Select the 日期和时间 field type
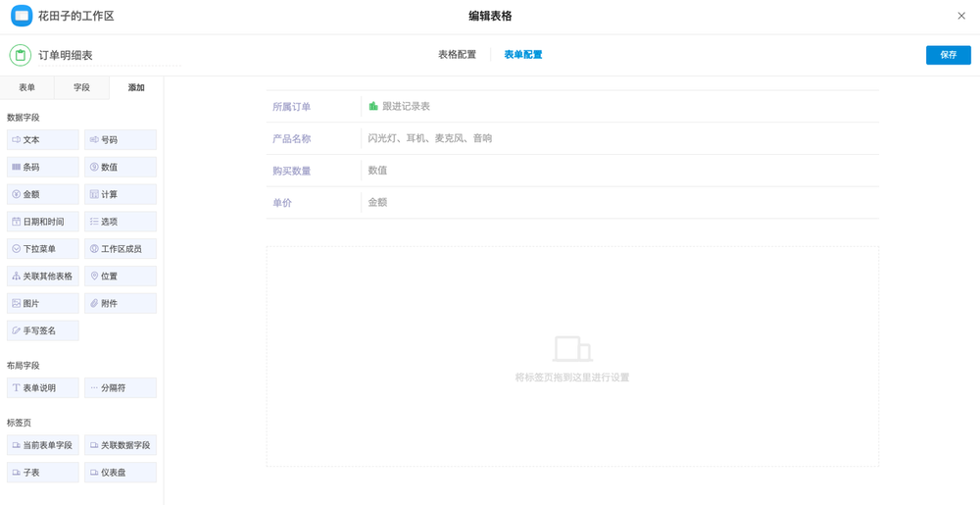Image resolution: width=980 pixels, height=505 pixels. coord(42,223)
